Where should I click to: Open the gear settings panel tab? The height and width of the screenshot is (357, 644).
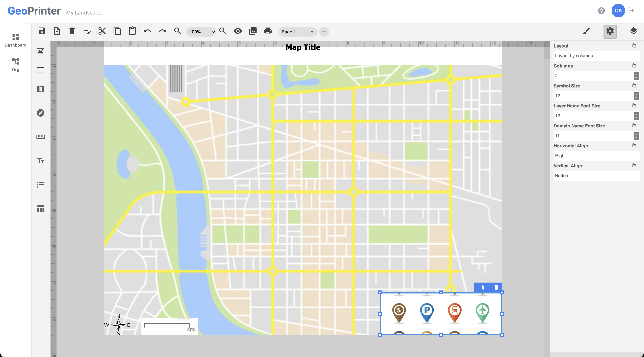coord(610,31)
